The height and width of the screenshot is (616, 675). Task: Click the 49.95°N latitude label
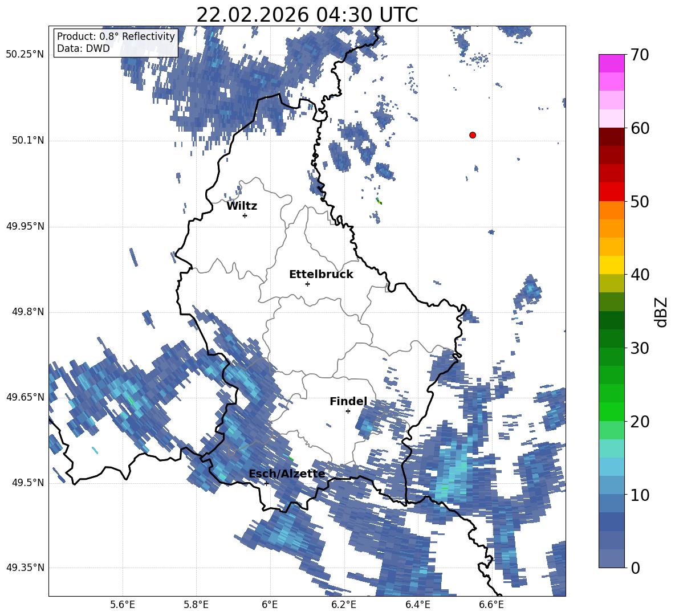(25, 226)
